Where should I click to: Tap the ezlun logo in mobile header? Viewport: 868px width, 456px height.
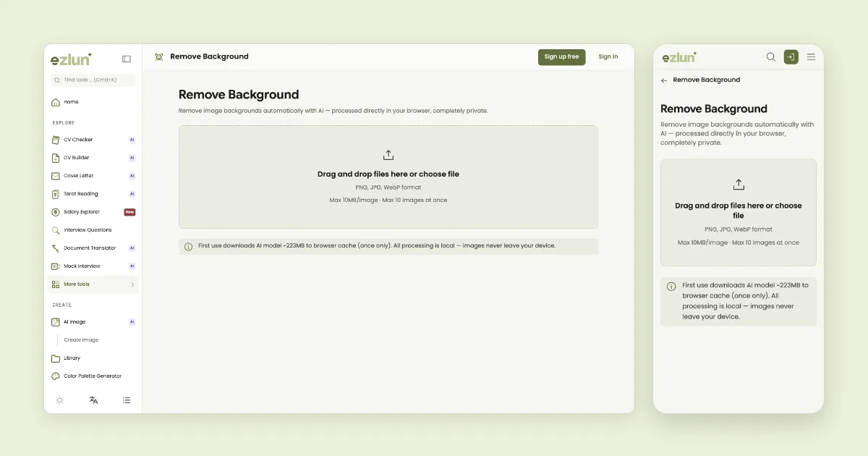click(x=678, y=57)
